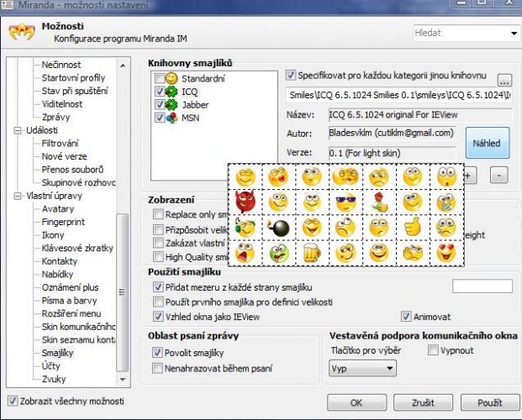Click the smiley library path field
The height and width of the screenshot is (420, 522).
pyautogui.click(x=398, y=95)
